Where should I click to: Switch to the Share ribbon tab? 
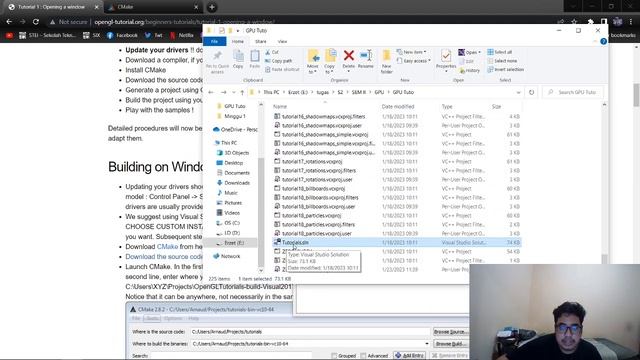pos(260,41)
